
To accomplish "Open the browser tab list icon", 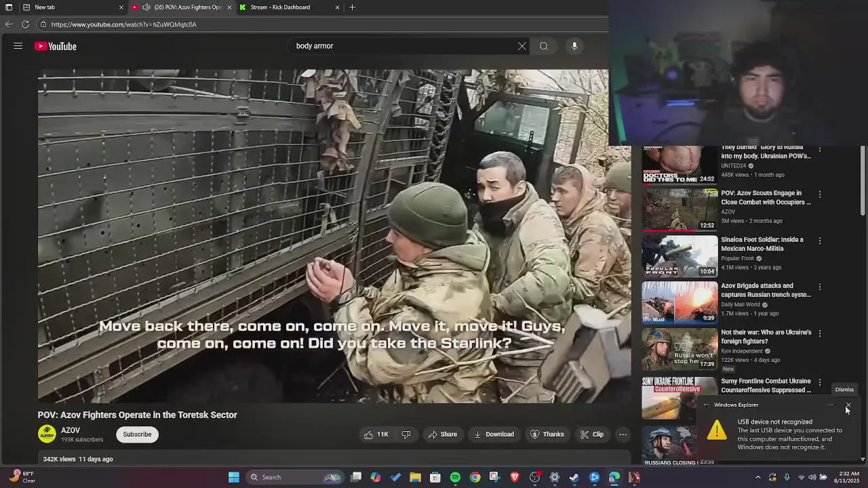I will pyautogui.click(x=8, y=7).
